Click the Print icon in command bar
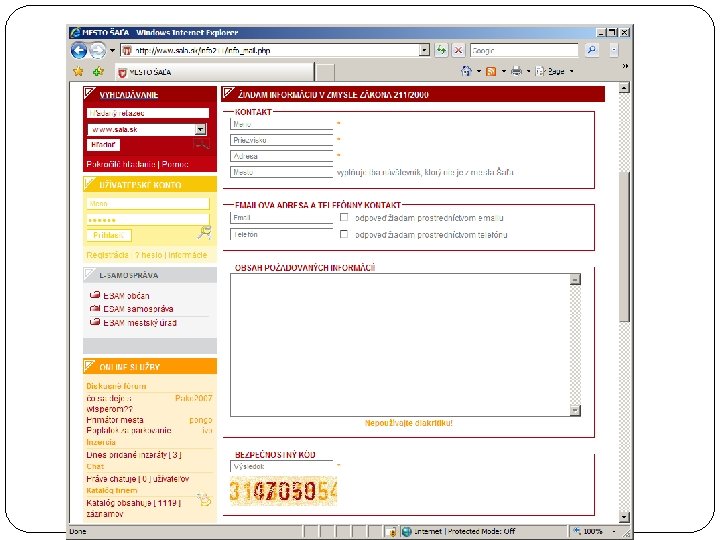Viewport: 720px width, 540px height. (516, 71)
